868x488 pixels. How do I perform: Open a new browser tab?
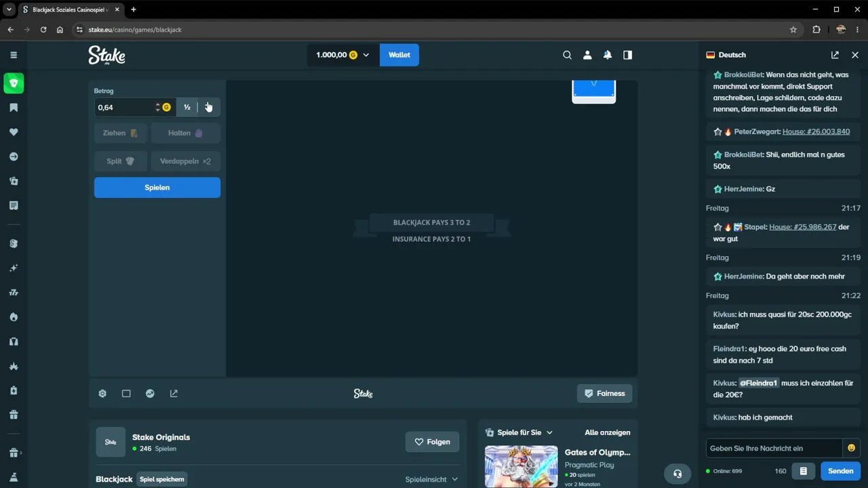click(134, 9)
